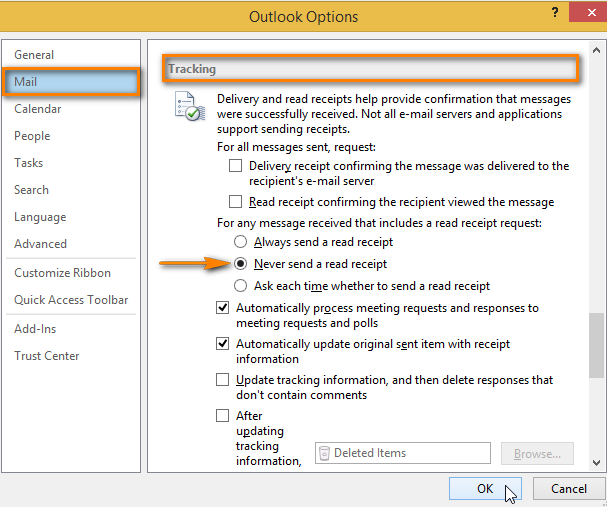Open the Language options category
Screen dimensions: 607x507
(40, 217)
